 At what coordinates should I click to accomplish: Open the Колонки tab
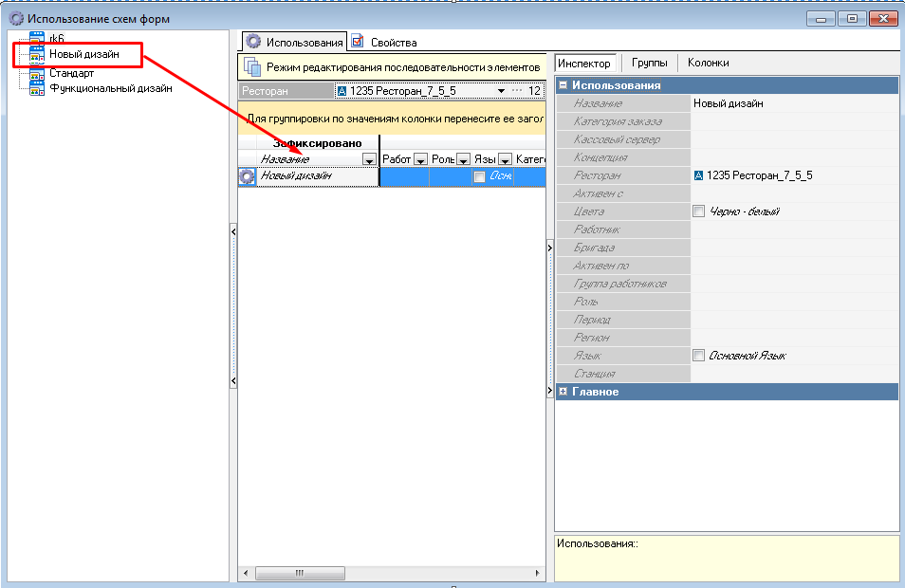(x=708, y=63)
